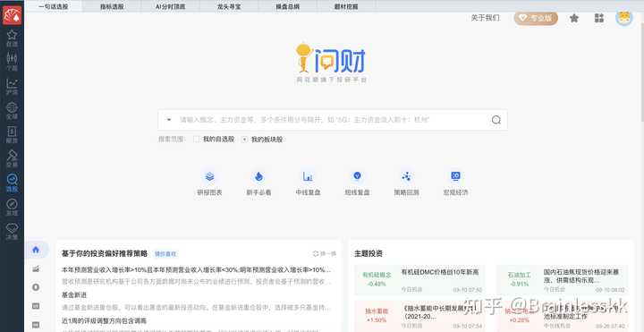Image resolution: width=644 pixels, height=332 pixels.
Task: Open the QR code icon at top right
Action: [x=599, y=18]
